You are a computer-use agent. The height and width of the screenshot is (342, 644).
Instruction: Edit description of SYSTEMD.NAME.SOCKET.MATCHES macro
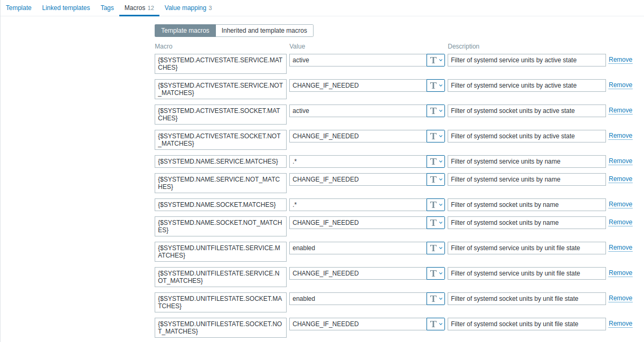tap(526, 205)
